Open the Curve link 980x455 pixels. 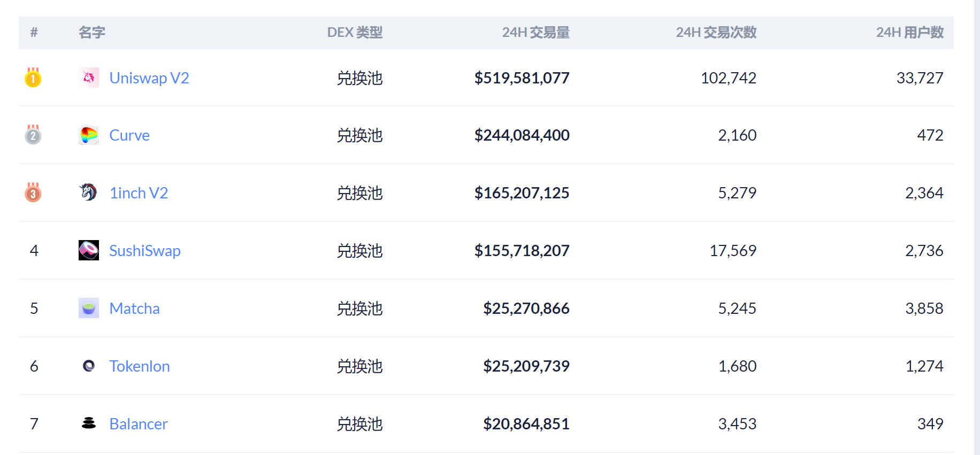pyautogui.click(x=129, y=135)
